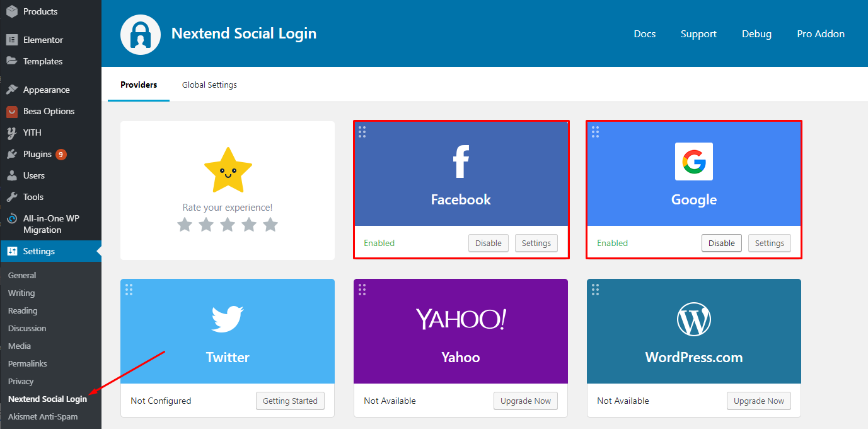The width and height of the screenshot is (868, 429).
Task: Click the Twitter bird icon
Action: click(x=228, y=319)
